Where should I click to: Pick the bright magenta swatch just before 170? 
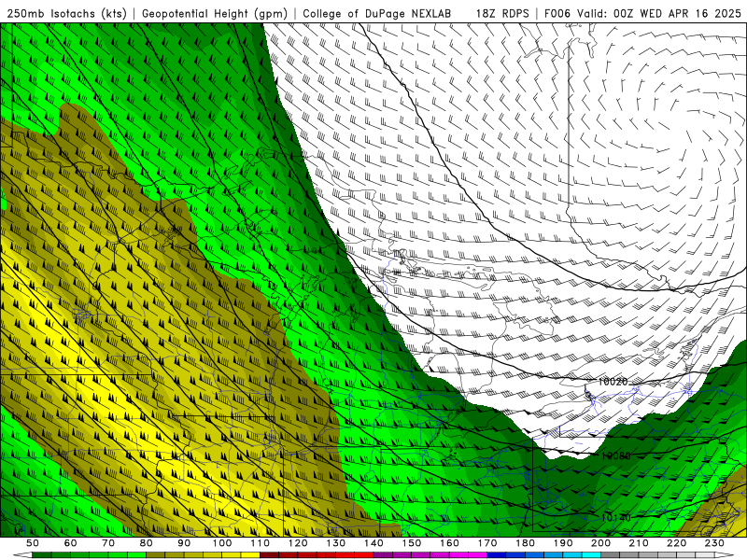(477, 555)
